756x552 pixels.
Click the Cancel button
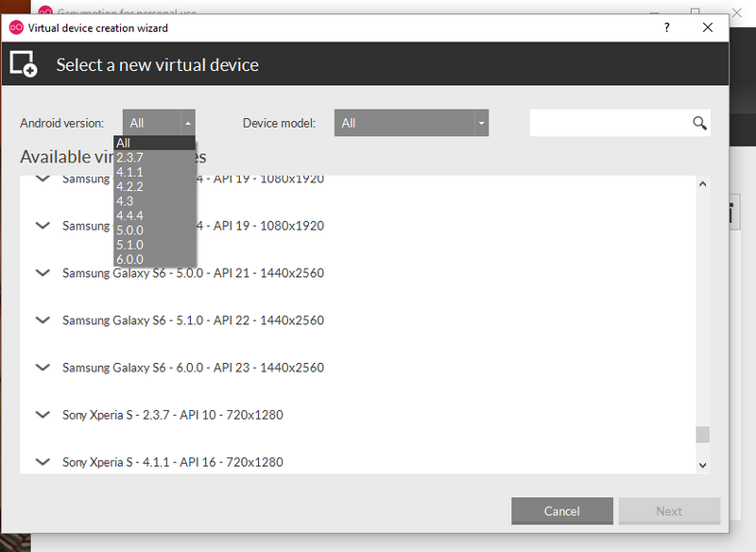(x=562, y=511)
